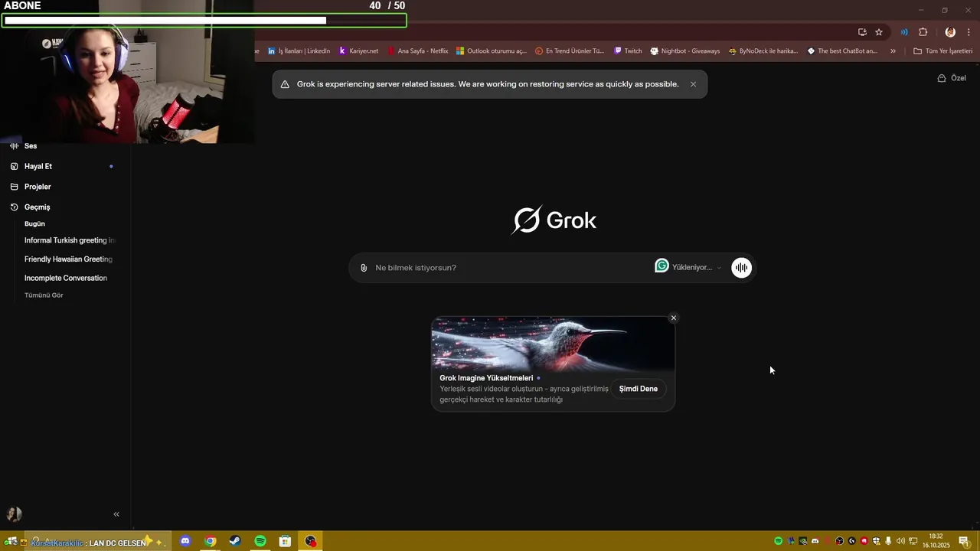Open the Tüm Yer İşaretleri folder

[943, 51]
